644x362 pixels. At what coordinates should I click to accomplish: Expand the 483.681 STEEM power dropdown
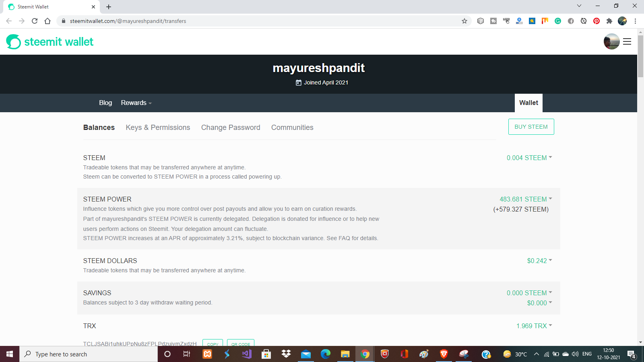point(526,199)
